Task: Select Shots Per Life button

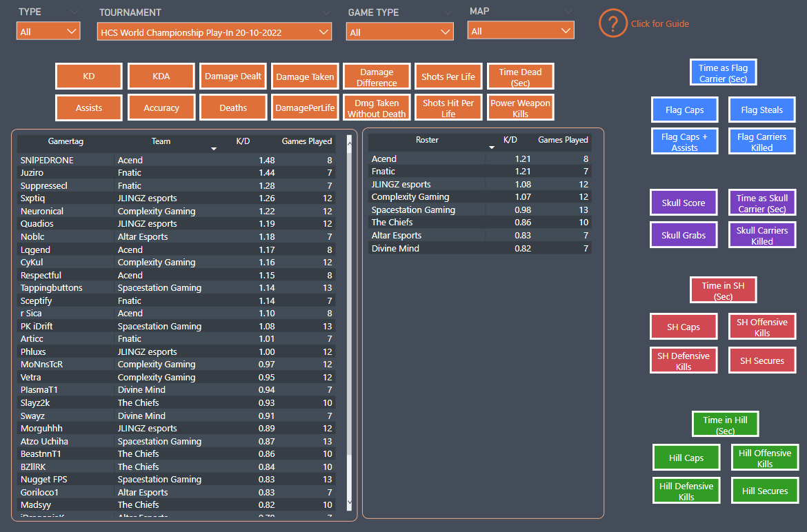Action: [448, 76]
